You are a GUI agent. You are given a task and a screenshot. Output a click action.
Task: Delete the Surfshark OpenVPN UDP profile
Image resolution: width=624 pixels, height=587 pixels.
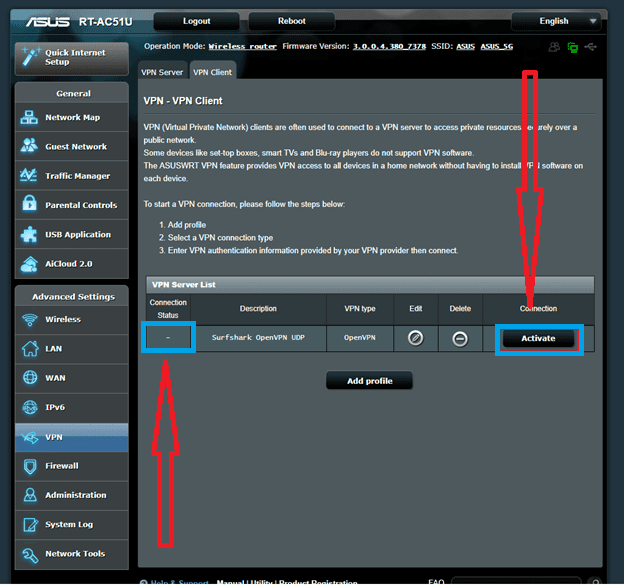coord(460,339)
